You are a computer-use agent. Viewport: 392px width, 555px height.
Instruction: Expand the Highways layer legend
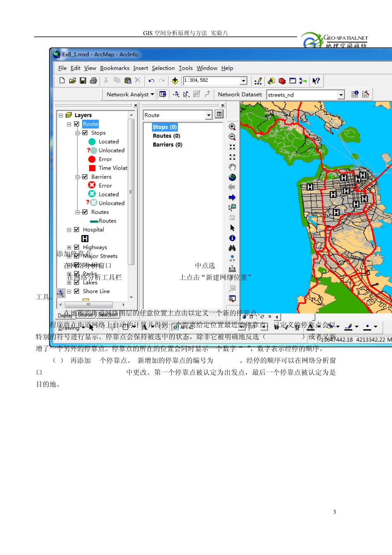coord(69,247)
